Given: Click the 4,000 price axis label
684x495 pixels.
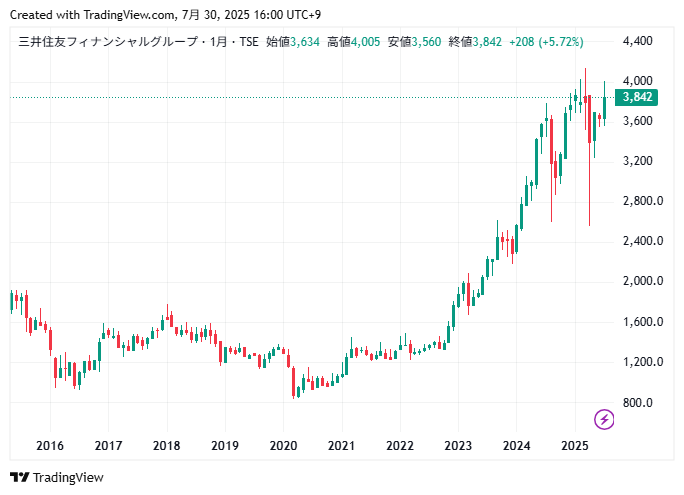Looking at the screenshot, I should click(638, 81).
